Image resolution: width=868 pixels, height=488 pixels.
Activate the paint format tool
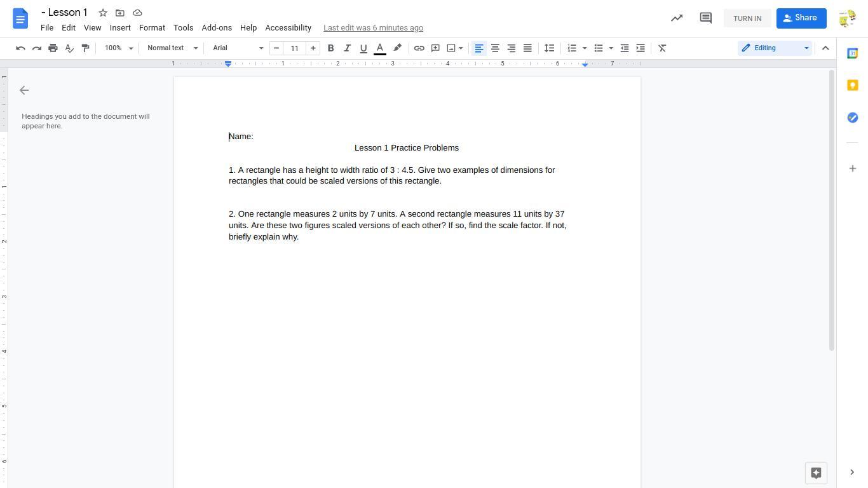click(85, 48)
